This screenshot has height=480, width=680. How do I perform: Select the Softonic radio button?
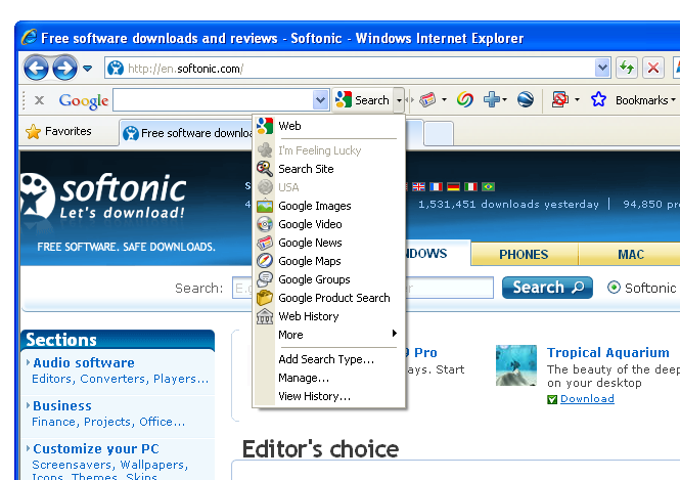coord(614,287)
